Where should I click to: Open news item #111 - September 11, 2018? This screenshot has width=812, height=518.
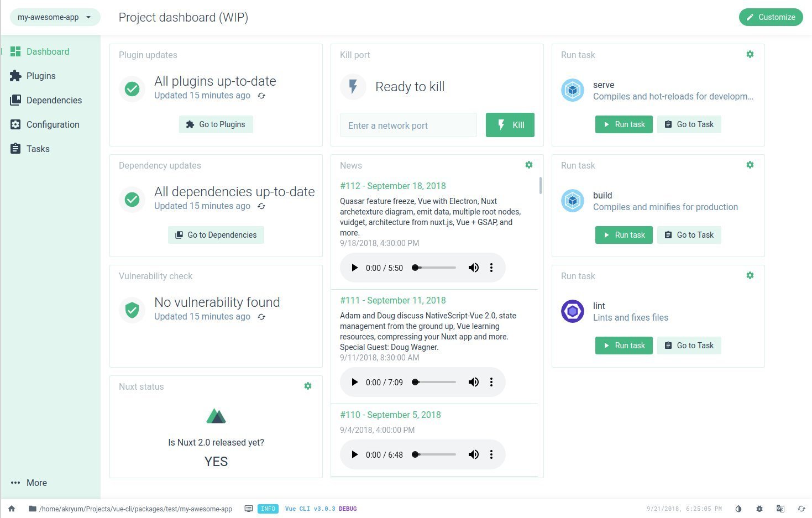point(393,300)
